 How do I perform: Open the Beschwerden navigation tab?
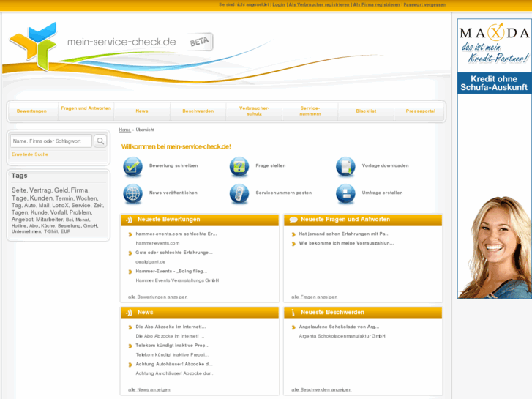coord(198,111)
